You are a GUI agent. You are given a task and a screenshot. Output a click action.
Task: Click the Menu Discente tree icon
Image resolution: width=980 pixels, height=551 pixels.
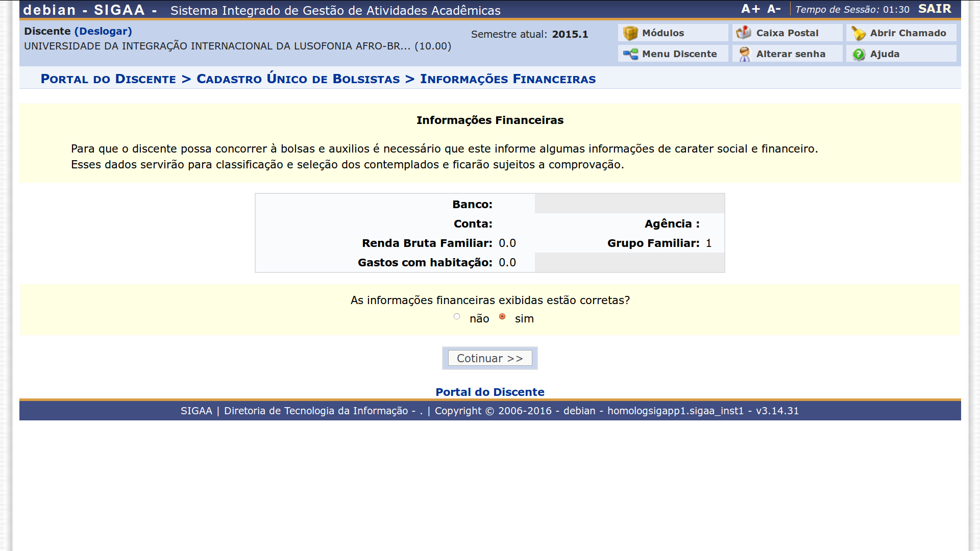[x=630, y=54]
